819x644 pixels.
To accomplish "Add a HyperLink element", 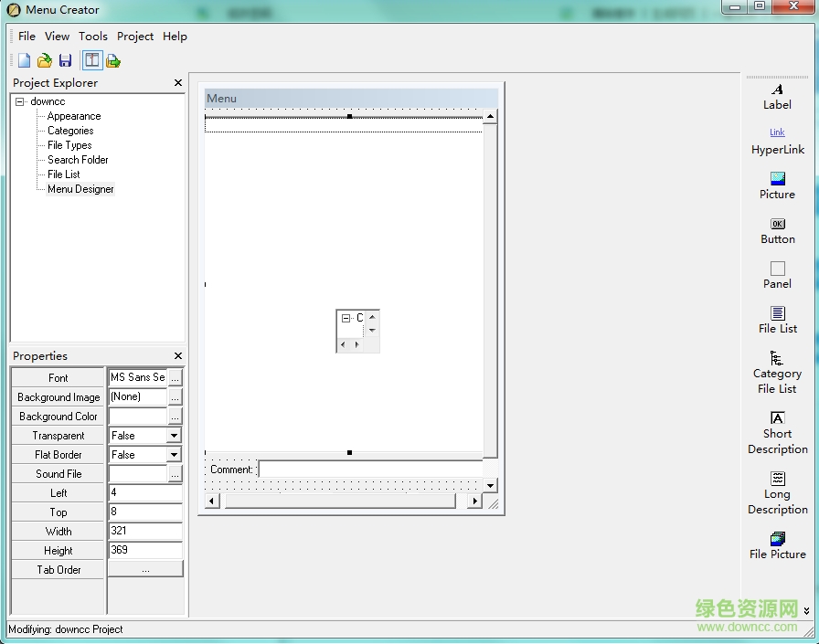I will pos(777,141).
